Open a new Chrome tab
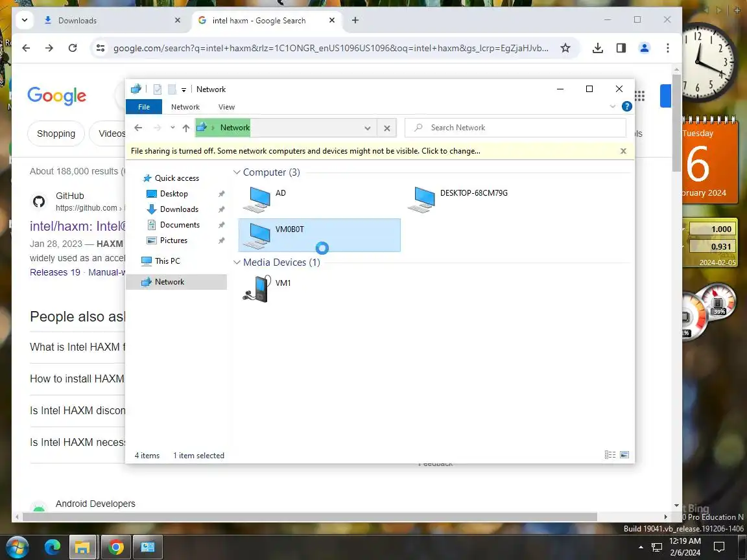The width and height of the screenshot is (747, 560). click(355, 20)
